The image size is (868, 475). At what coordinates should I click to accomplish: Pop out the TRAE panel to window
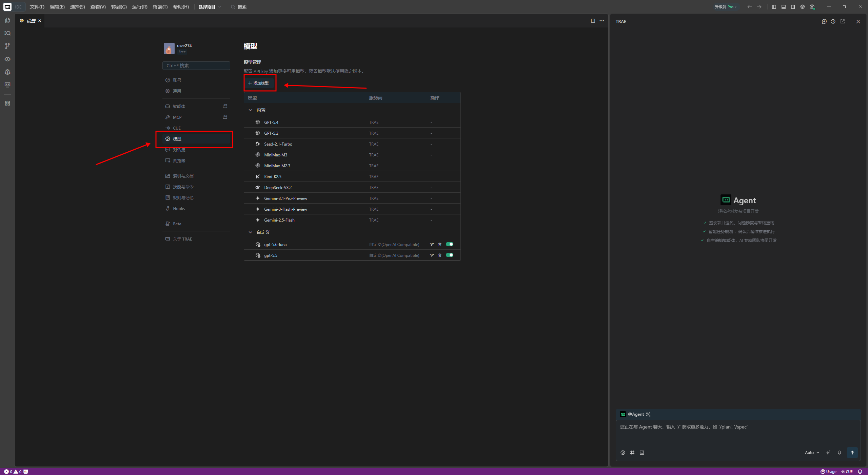click(x=843, y=21)
